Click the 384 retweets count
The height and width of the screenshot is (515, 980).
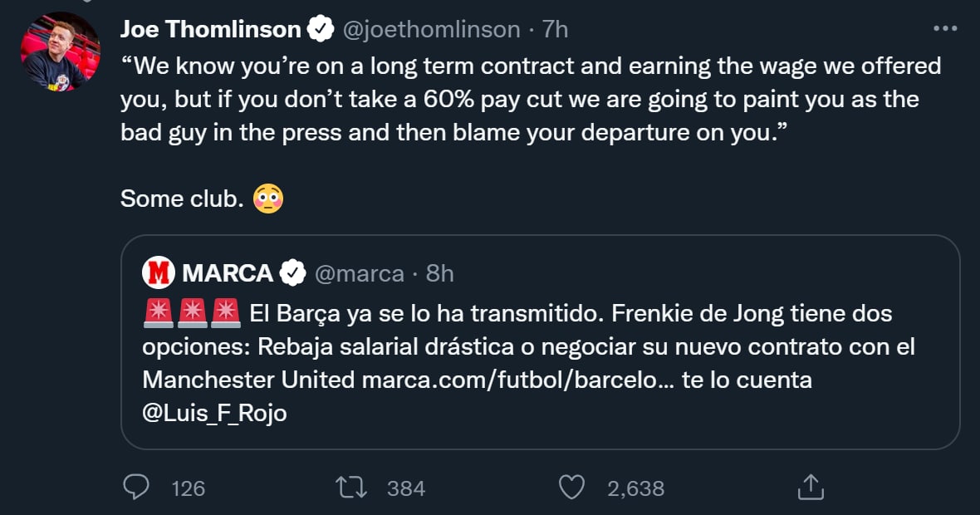[406, 488]
